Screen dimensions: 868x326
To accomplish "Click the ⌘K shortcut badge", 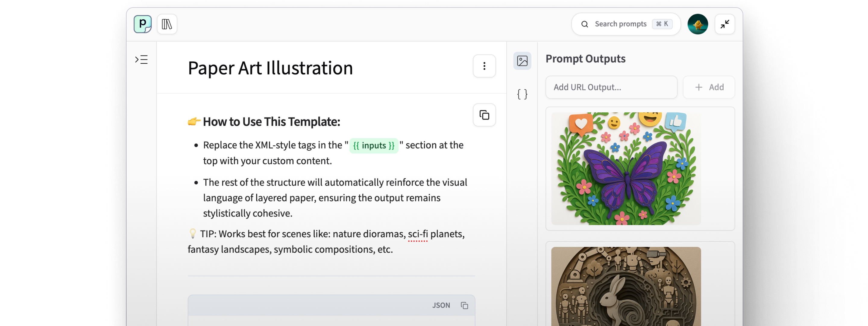I will point(662,24).
